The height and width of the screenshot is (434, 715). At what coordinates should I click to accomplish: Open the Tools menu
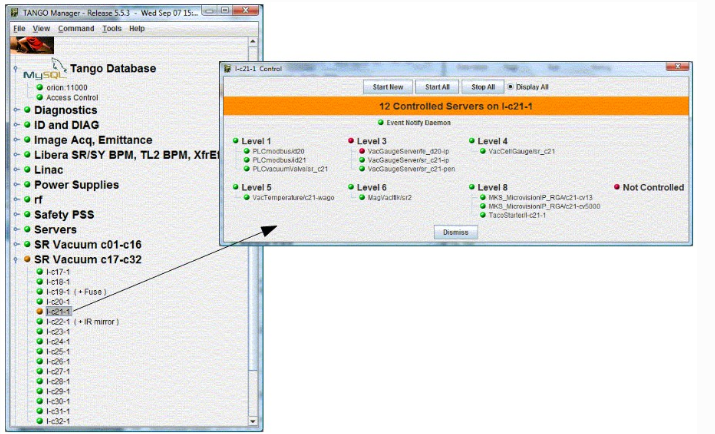click(x=112, y=28)
